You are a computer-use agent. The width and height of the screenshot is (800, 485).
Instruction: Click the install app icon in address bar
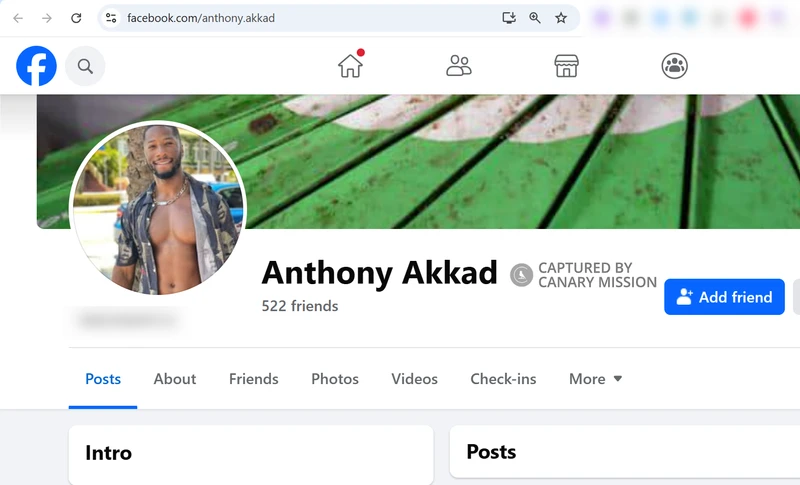pyautogui.click(x=509, y=18)
